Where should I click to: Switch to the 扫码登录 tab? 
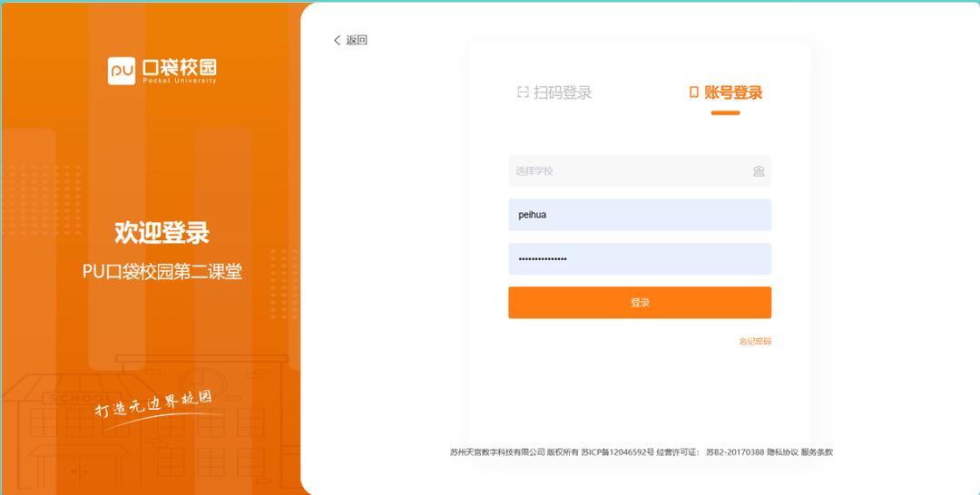pyautogui.click(x=563, y=92)
